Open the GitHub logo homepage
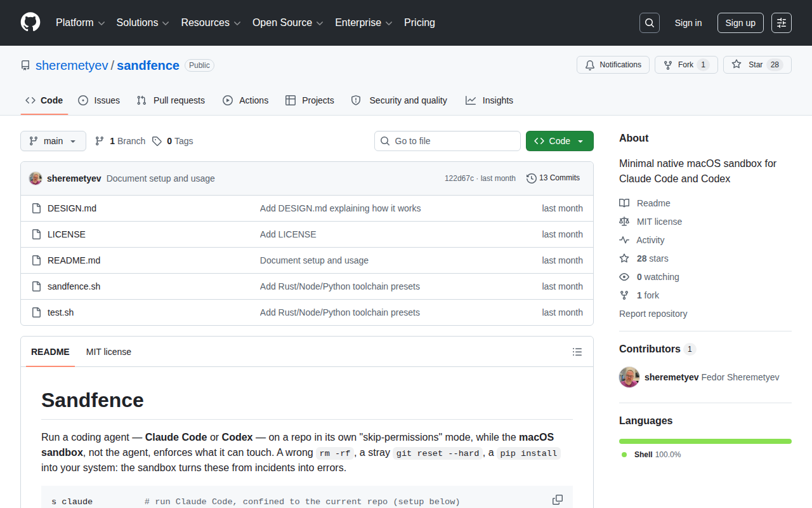This screenshot has width=812, height=508. click(x=30, y=23)
